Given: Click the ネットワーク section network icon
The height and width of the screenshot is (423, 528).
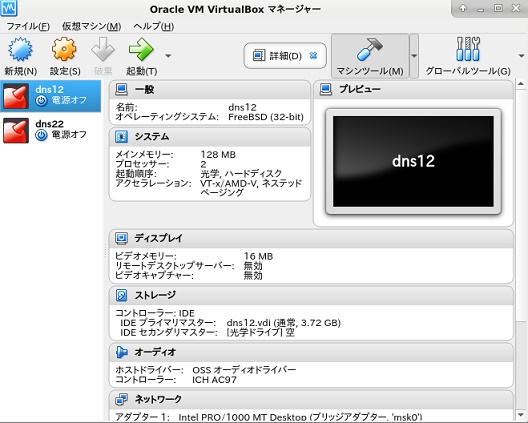Looking at the screenshot, I should click(121, 399).
